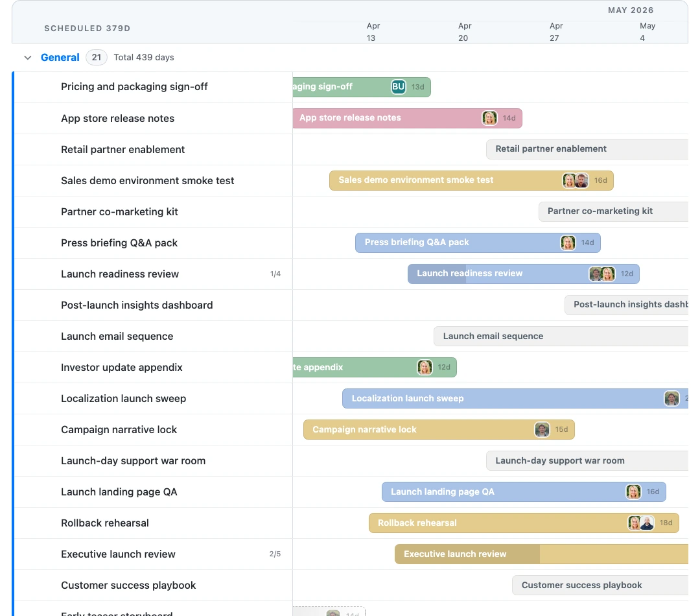Select the Rollback rehearsal row
The image size is (700, 616).
154,523
